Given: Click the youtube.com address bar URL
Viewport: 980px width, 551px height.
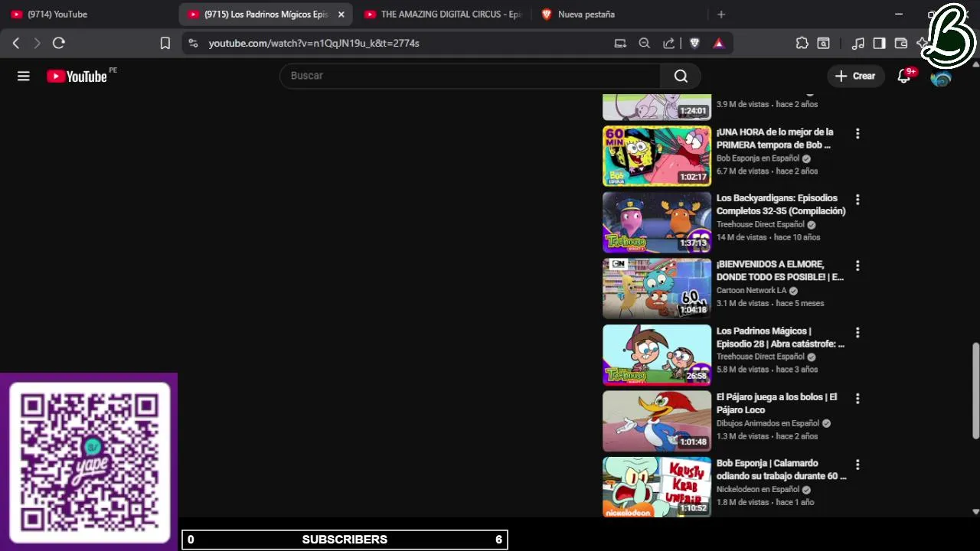Looking at the screenshot, I should [314, 44].
